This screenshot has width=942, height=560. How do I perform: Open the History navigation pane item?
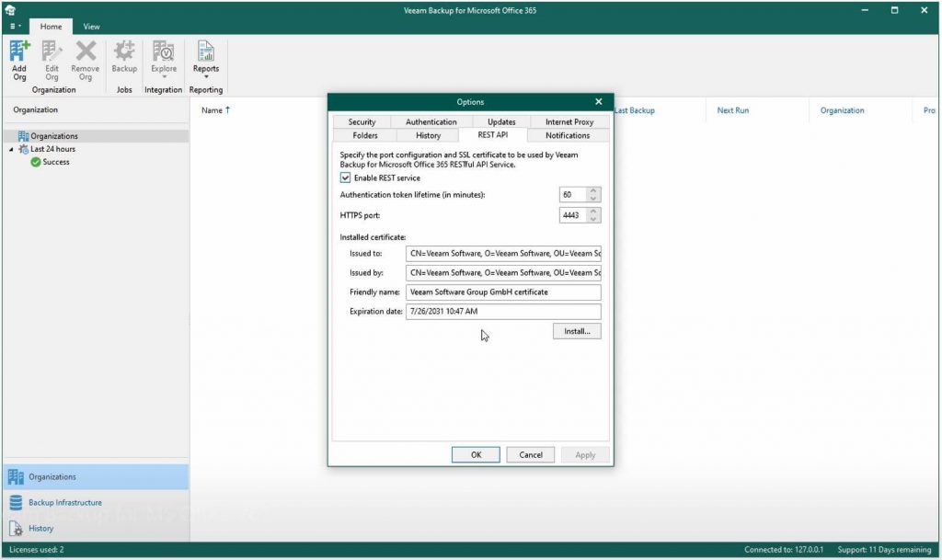click(x=96, y=528)
